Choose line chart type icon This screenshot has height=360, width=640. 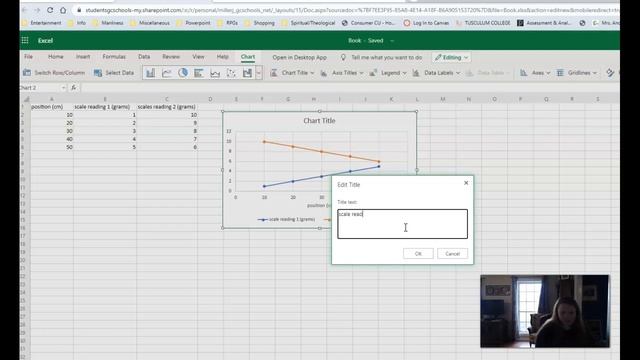point(167,73)
